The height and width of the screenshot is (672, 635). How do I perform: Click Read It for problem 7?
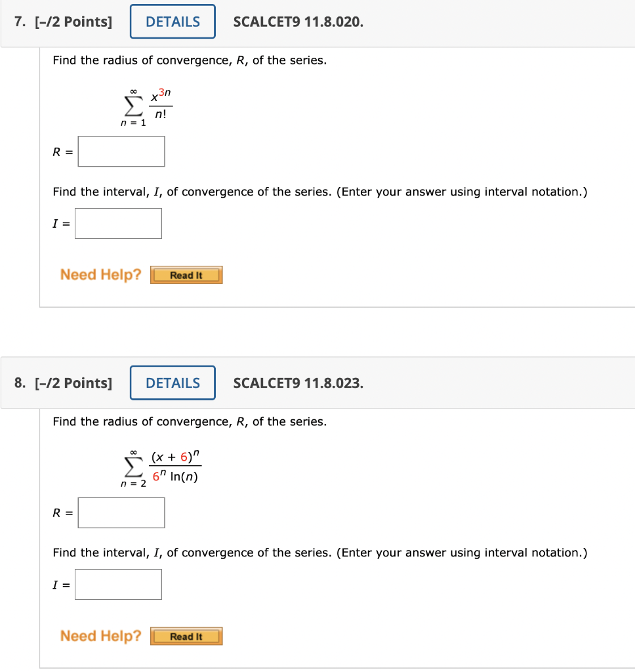click(186, 275)
